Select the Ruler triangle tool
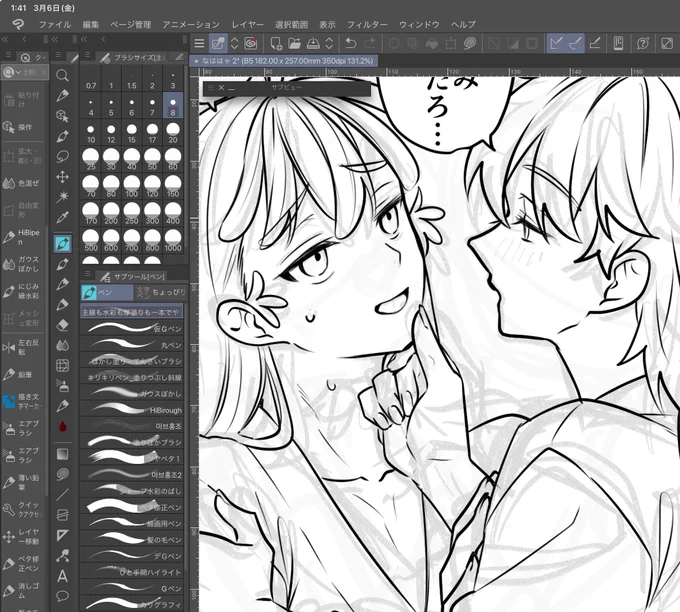The image size is (680, 612). point(62,535)
